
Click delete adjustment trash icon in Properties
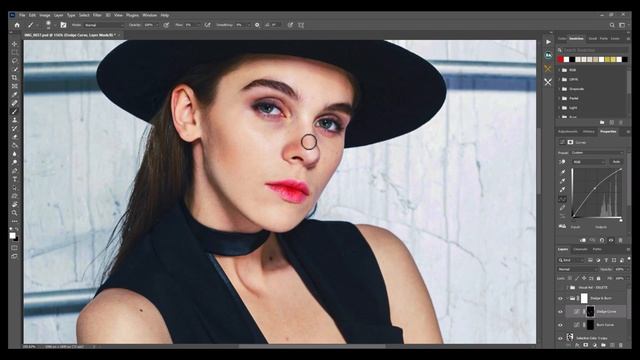point(620,240)
